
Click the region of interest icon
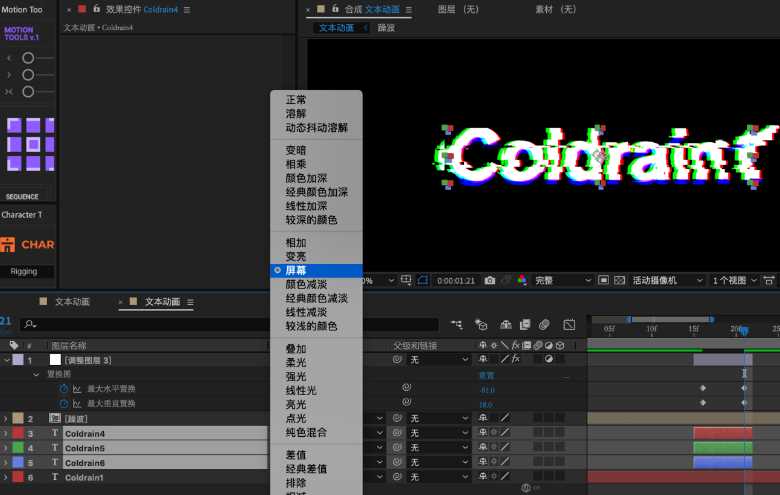point(603,281)
